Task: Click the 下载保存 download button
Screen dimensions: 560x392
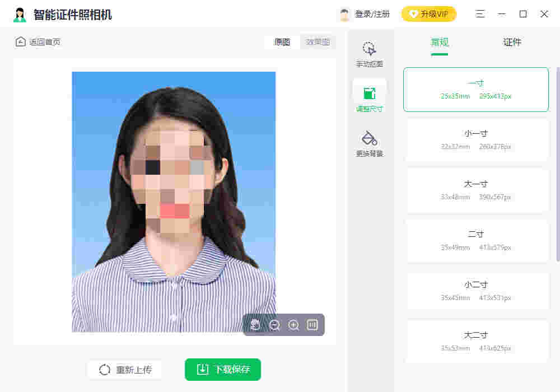Action: point(222,370)
